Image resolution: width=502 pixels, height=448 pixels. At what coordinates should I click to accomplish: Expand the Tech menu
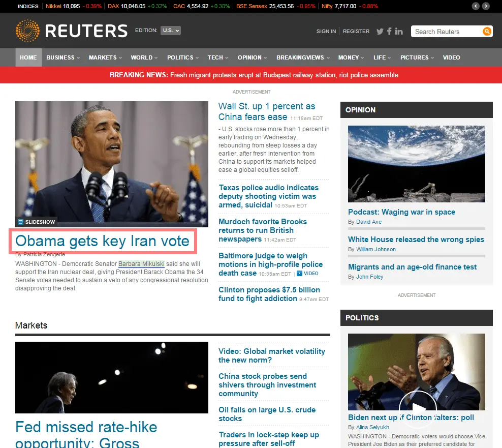tap(217, 57)
